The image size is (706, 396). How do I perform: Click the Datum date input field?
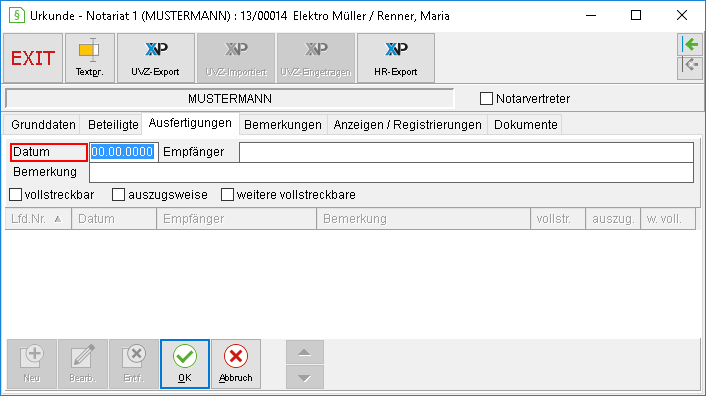click(x=123, y=152)
